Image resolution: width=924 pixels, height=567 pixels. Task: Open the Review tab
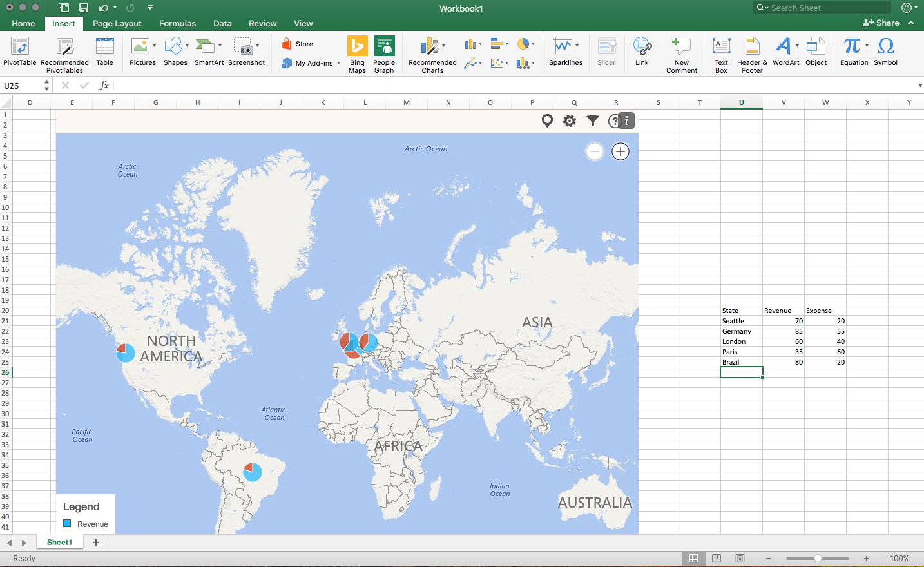point(262,23)
